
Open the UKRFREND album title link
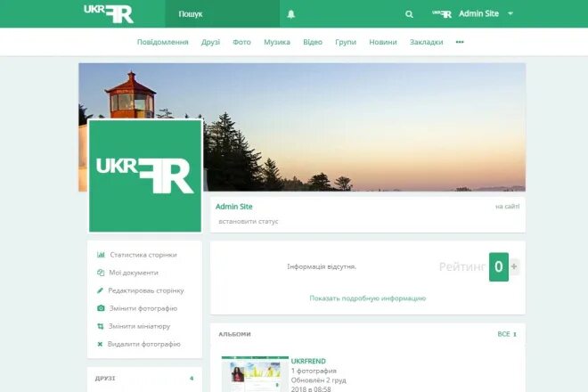coord(308,361)
